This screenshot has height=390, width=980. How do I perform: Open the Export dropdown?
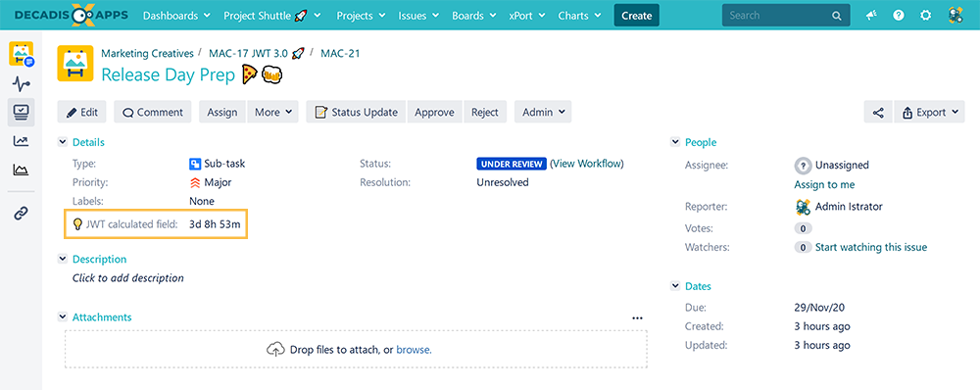tap(929, 113)
